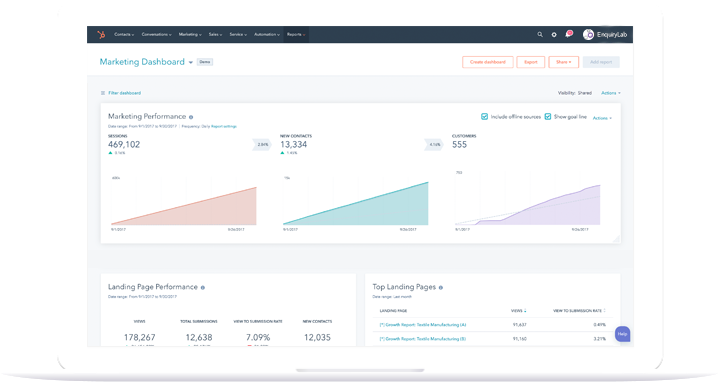Click the orange Sessions area chart
The width and height of the screenshot is (719, 382).
pyautogui.click(x=184, y=206)
